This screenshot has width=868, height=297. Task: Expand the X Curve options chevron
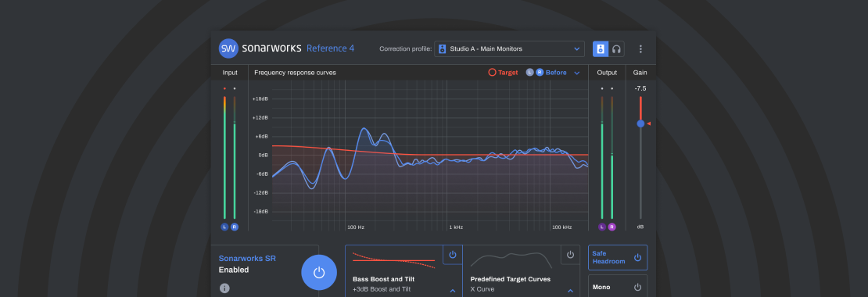click(570, 291)
